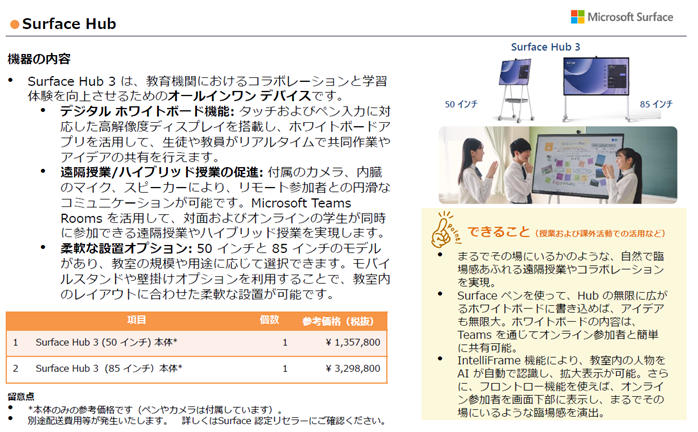This screenshot has width=698, height=432.
Task: Click the '項目' table header
Action: 137,320
